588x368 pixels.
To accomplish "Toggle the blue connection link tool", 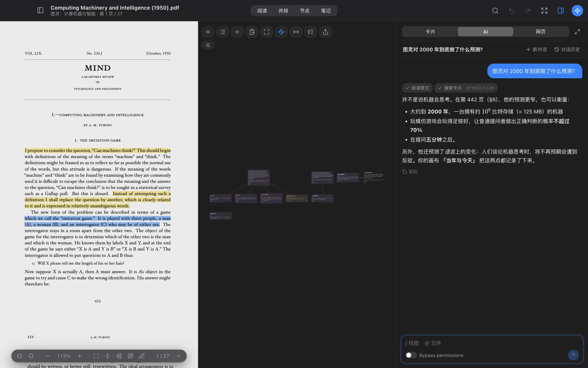I will (x=281, y=32).
